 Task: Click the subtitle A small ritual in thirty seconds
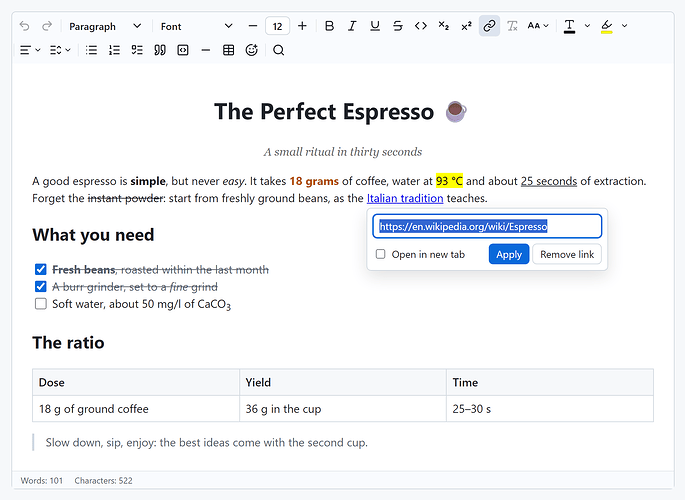[343, 152]
